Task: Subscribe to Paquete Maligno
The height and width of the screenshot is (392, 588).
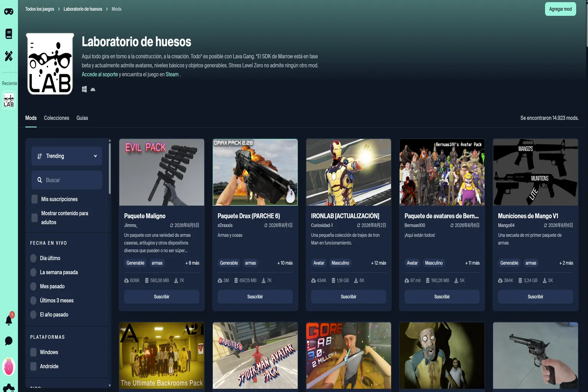Action: [162, 297]
